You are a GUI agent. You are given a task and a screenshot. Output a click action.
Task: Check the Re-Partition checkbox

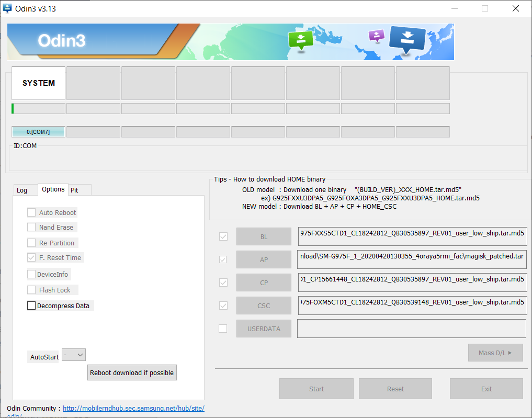coord(31,243)
